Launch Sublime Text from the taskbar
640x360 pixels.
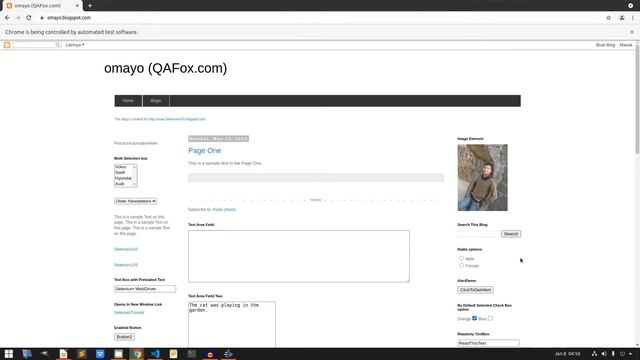[82, 354]
